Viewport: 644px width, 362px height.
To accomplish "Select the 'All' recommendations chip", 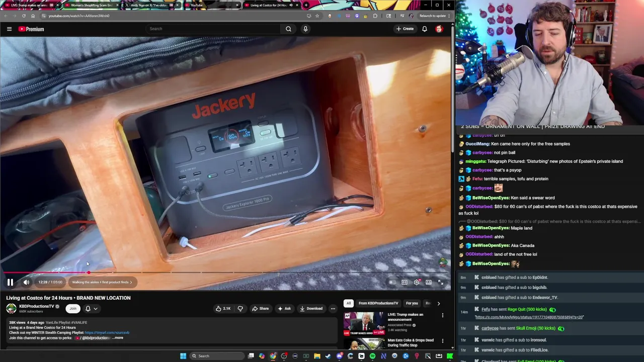I will point(348,303).
